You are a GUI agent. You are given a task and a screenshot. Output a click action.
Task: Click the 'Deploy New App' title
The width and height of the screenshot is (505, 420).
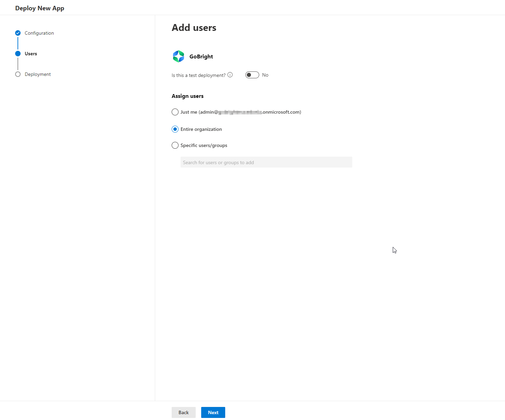(x=39, y=8)
